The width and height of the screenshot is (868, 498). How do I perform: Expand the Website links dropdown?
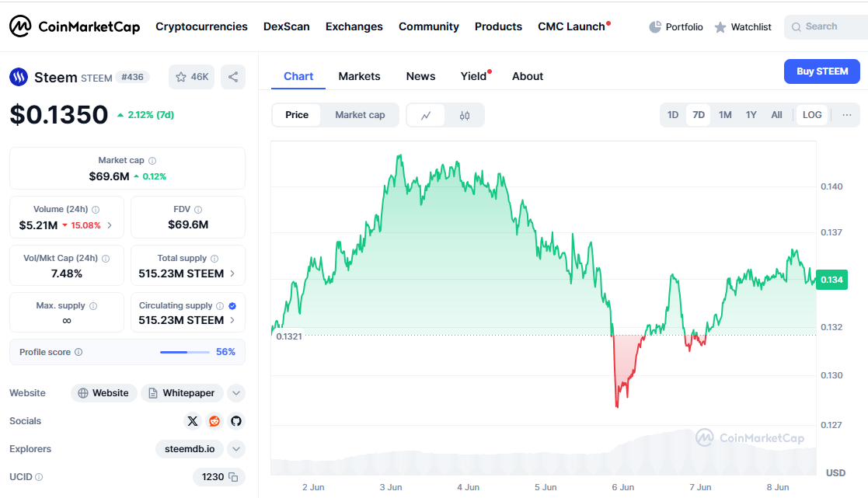tap(236, 393)
